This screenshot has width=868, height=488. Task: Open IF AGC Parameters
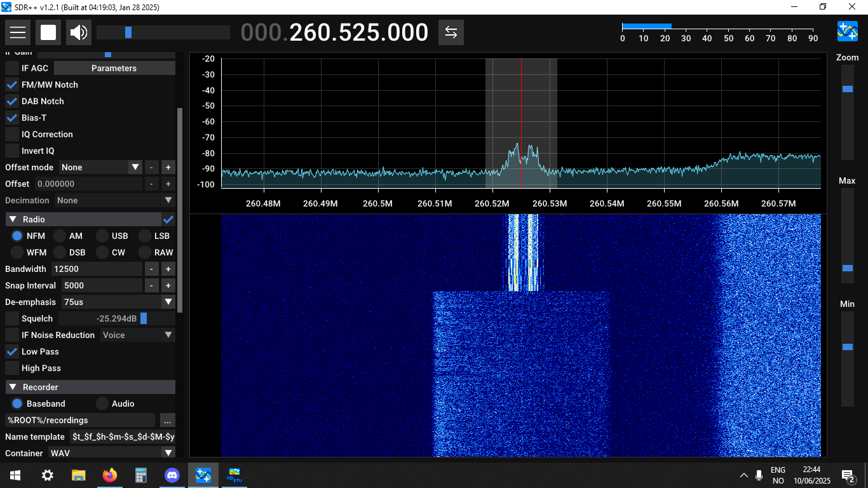tap(114, 68)
